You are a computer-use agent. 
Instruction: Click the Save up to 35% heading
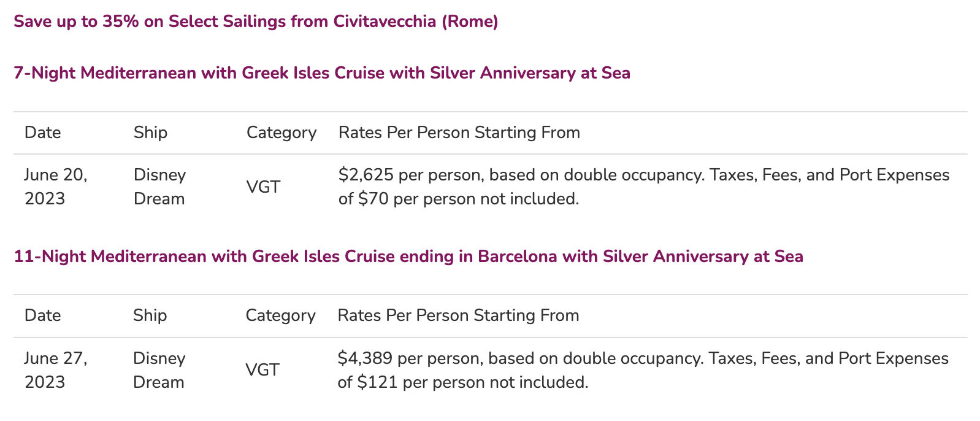pyautogui.click(x=256, y=21)
